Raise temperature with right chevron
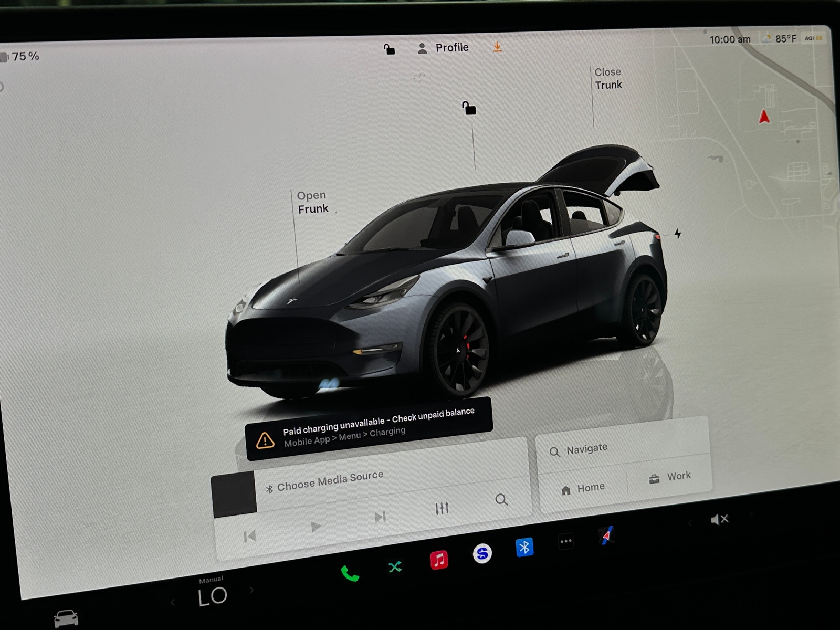 [251, 590]
